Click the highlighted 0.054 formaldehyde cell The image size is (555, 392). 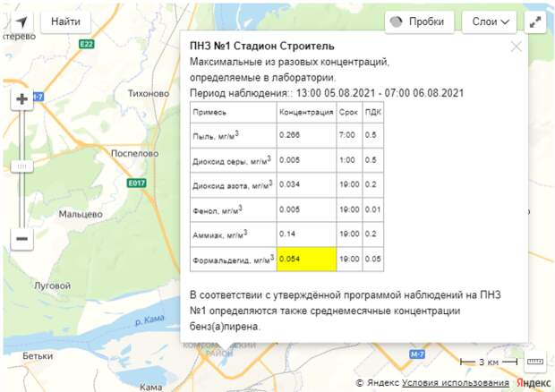click(306, 259)
